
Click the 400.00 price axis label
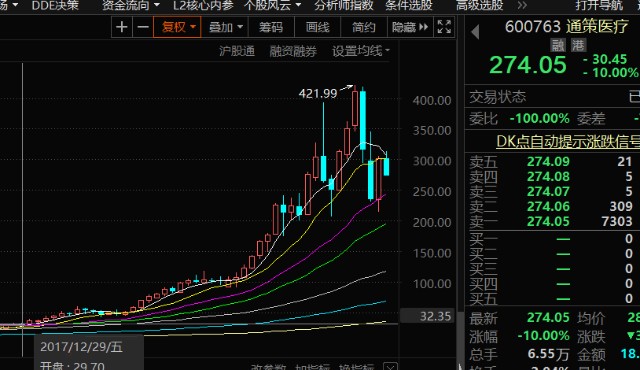point(432,100)
